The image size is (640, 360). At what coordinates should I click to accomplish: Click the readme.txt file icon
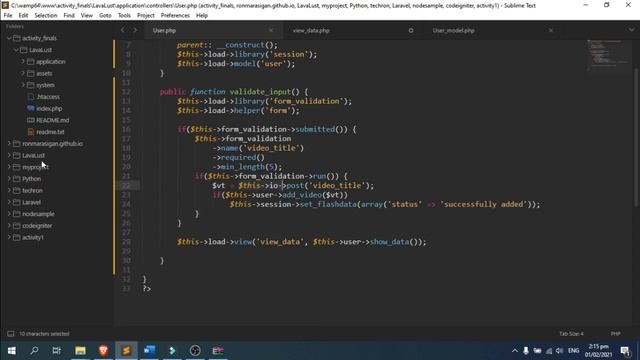pyautogui.click(x=31, y=132)
